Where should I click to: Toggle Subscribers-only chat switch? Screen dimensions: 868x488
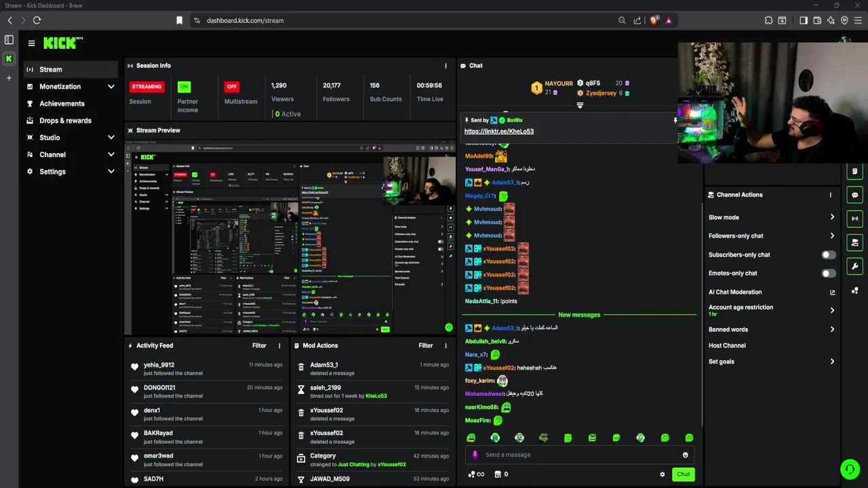(x=829, y=255)
